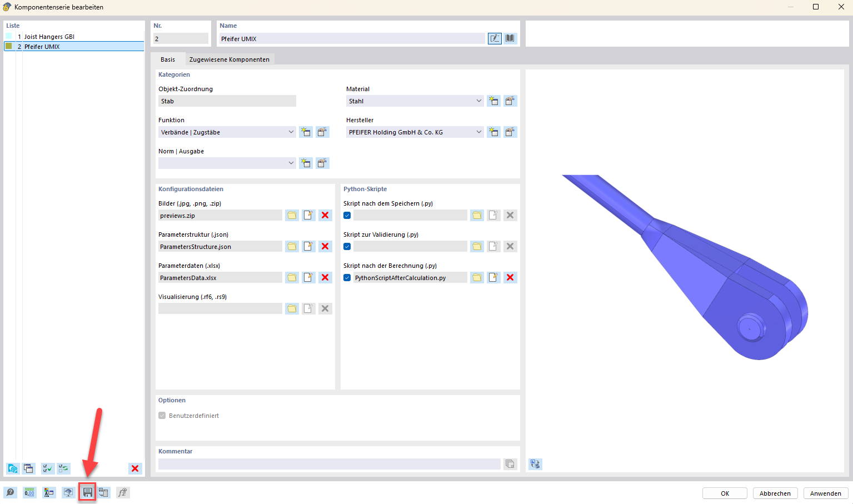
Task: Edit the Hersteller entry icon
Action: pos(510,132)
